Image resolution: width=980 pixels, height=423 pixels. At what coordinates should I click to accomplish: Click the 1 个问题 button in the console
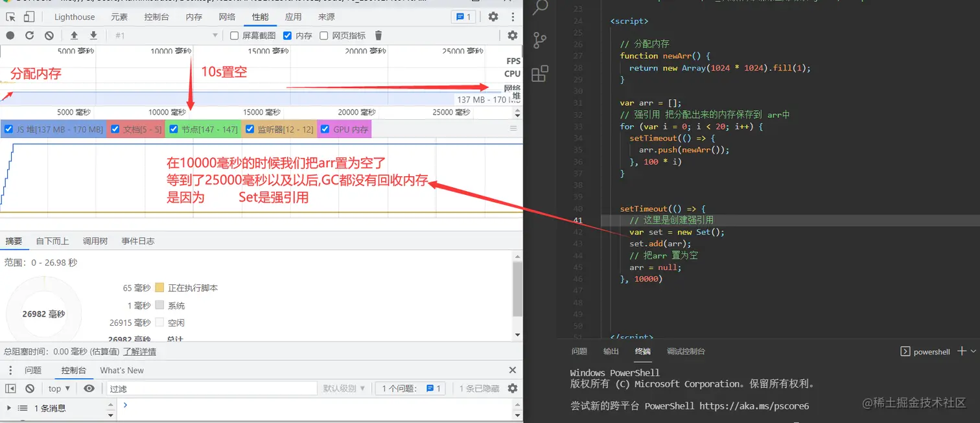(x=412, y=389)
